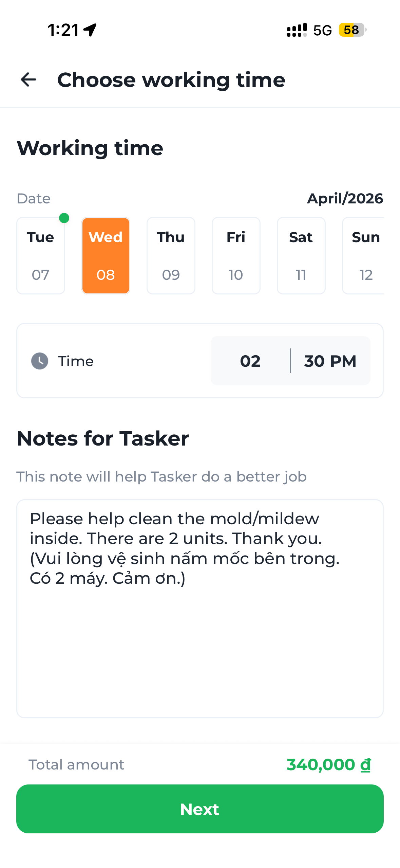
Task: Pick Fri 10 as the date
Action: point(236,256)
